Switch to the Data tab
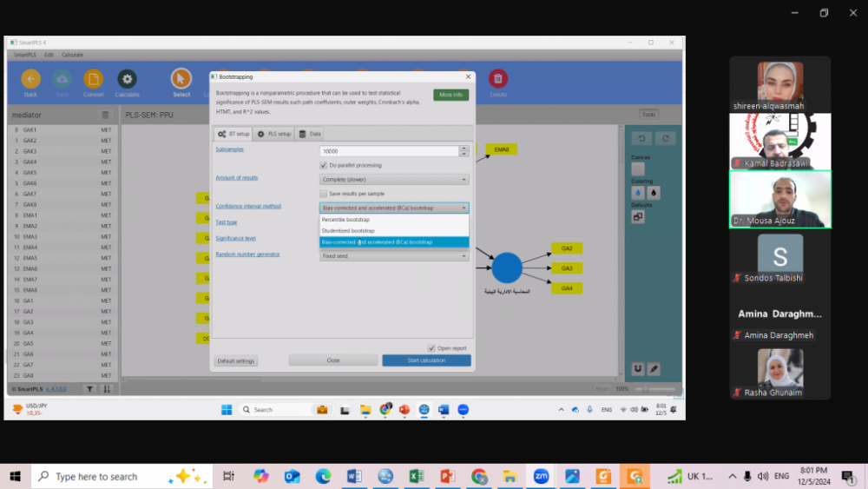Viewport: 868px width, 489px height. [310, 134]
